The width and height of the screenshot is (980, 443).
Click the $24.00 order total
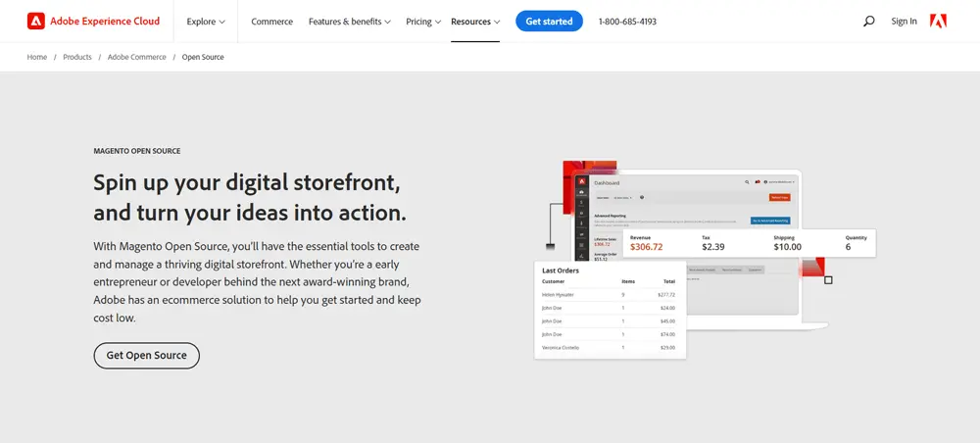coord(667,308)
